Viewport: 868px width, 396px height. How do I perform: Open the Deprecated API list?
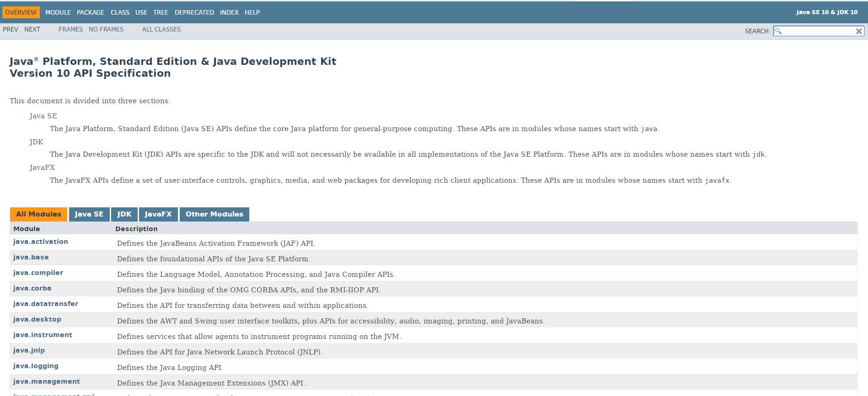pyautogui.click(x=194, y=12)
